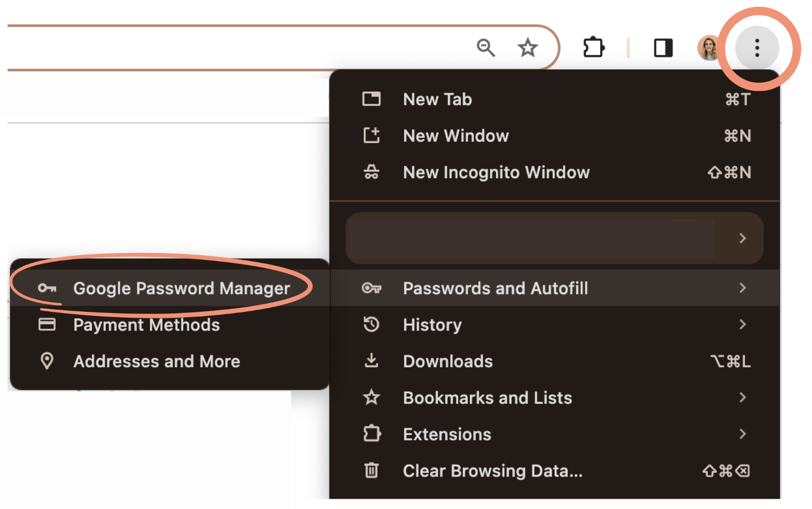Open a New Incognito Window
This screenshot has height=509, width=812.
coord(555,172)
